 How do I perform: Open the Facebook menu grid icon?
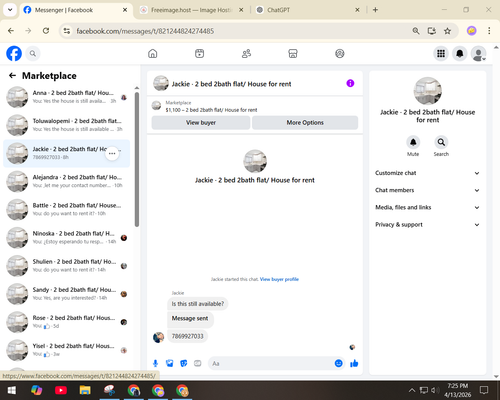(x=441, y=53)
